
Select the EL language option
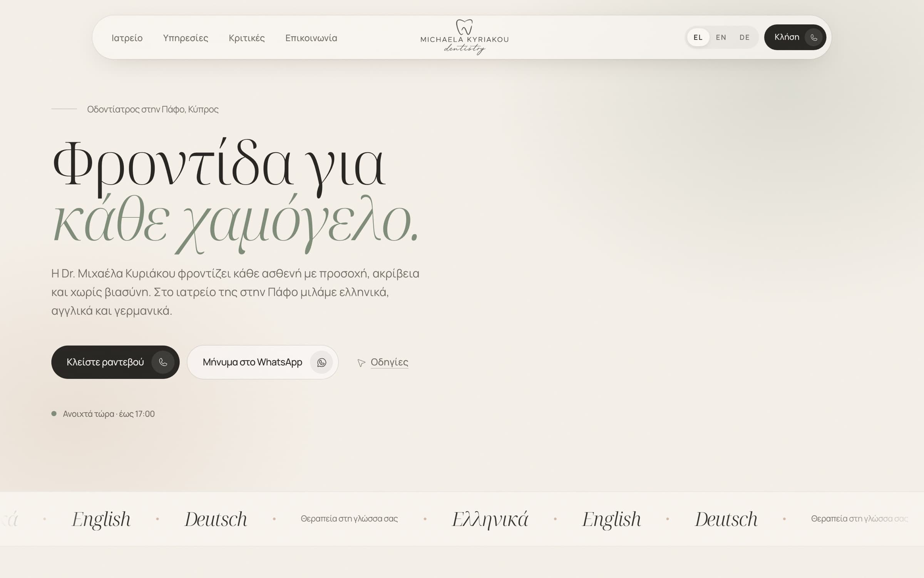(698, 37)
